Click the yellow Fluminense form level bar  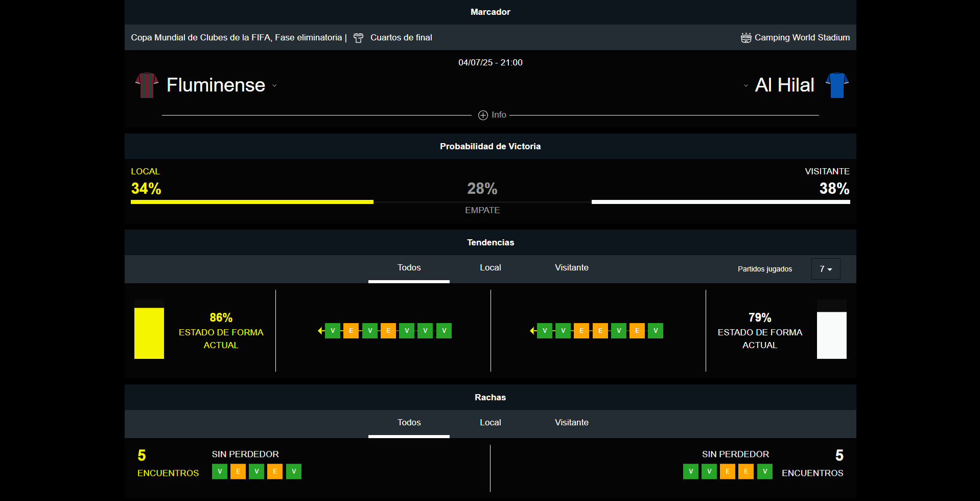149,333
